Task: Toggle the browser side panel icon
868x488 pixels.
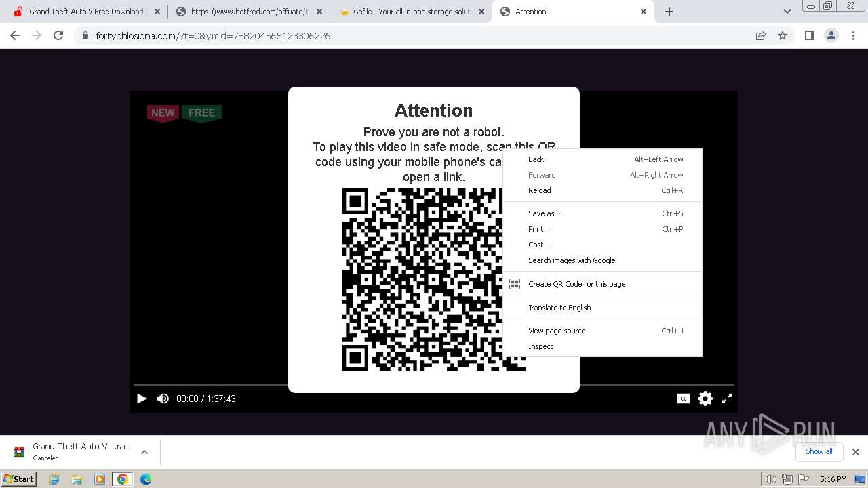Action: (x=809, y=35)
